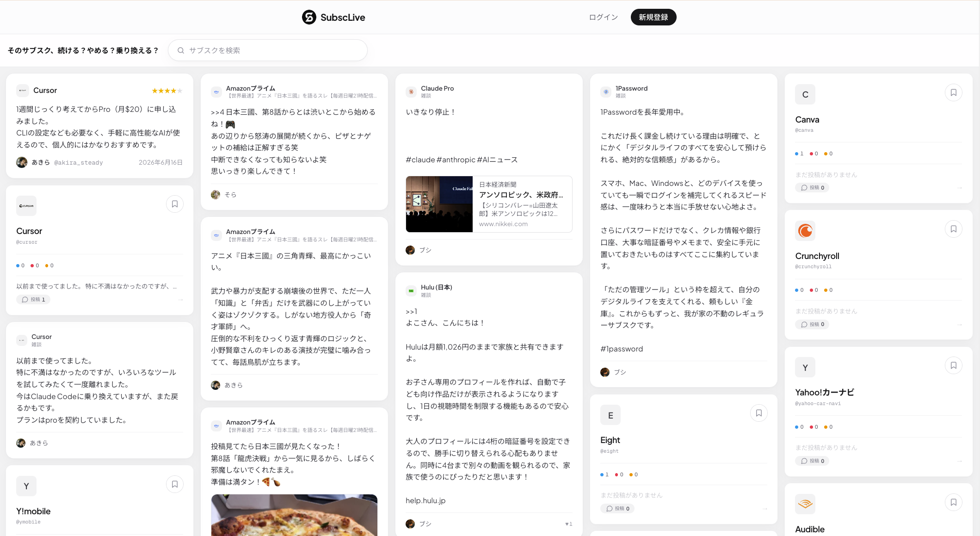Click the Hulu (日本) service icon
Viewport: 980px width, 536px height.
(411, 290)
